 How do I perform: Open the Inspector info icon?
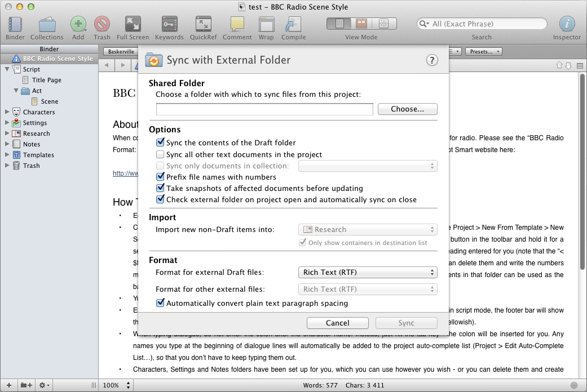pyautogui.click(x=567, y=24)
